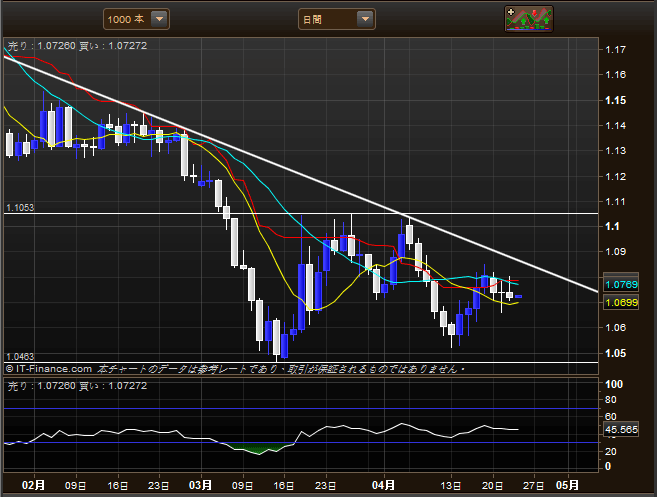Open the 1000 本 bar count dropdown
The image size is (657, 497).
[x=136, y=19]
